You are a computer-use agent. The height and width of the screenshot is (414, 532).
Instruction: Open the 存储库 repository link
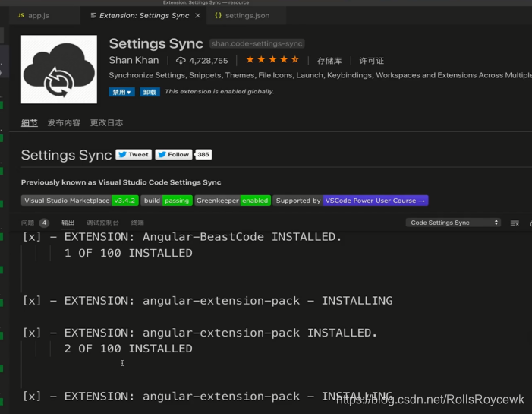pos(329,61)
